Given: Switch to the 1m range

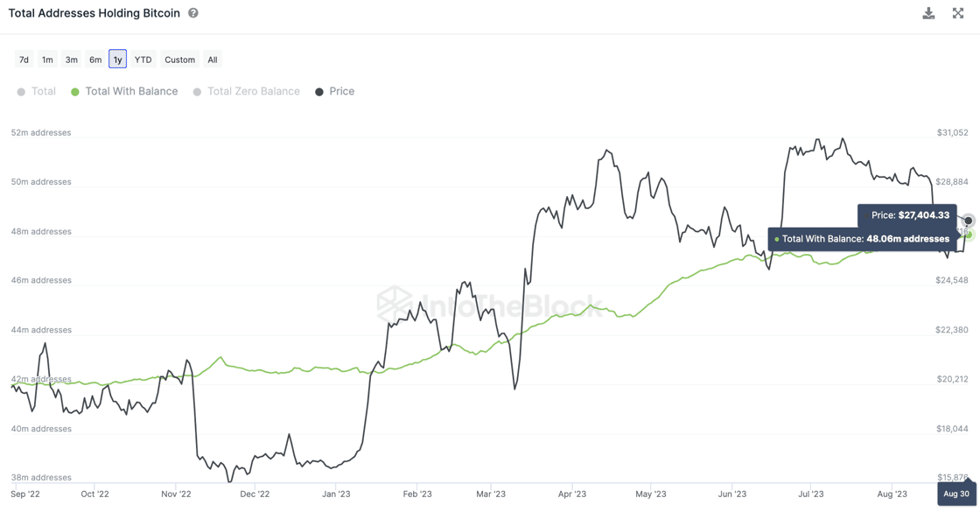Looking at the screenshot, I should coord(47,59).
